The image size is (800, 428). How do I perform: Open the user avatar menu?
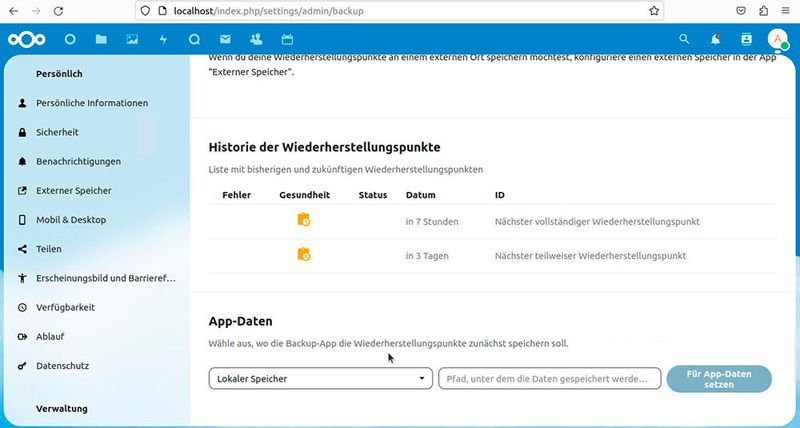coord(778,39)
